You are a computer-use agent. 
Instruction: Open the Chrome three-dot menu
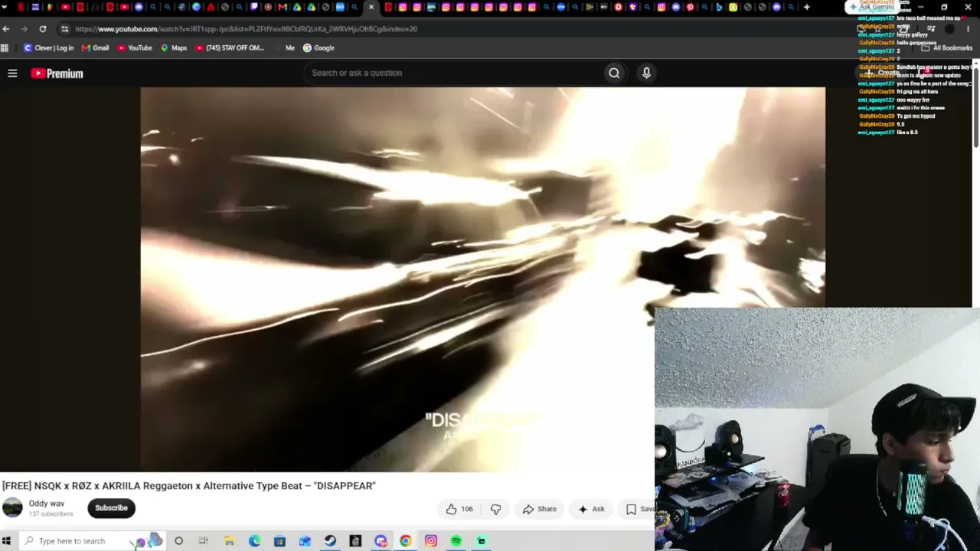coord(968,29)
